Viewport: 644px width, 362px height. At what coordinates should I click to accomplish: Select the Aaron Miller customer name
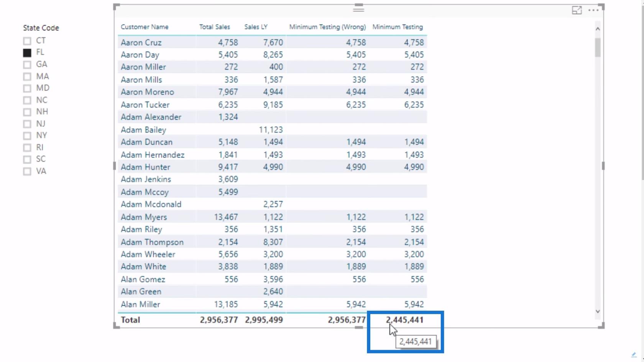point(143,67)
